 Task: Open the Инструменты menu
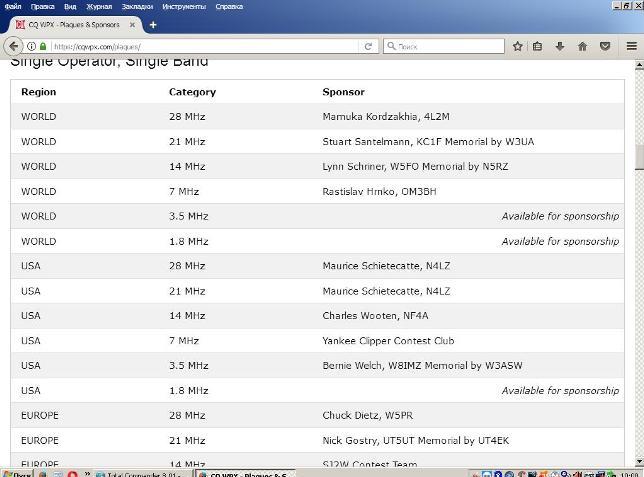click(183, 6)
